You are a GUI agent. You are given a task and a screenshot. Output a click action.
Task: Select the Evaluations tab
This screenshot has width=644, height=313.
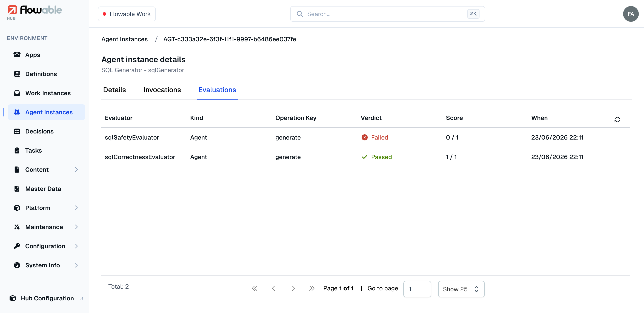pos(217,90)
